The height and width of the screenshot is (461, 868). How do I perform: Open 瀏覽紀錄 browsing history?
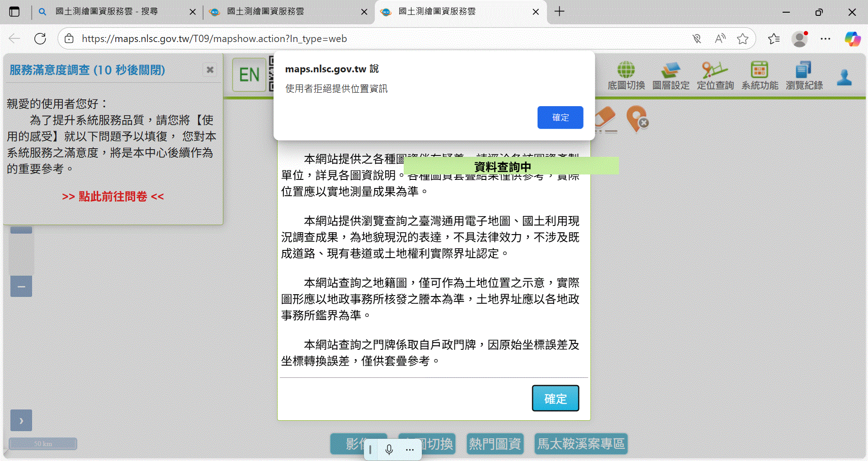coord(804,76)
